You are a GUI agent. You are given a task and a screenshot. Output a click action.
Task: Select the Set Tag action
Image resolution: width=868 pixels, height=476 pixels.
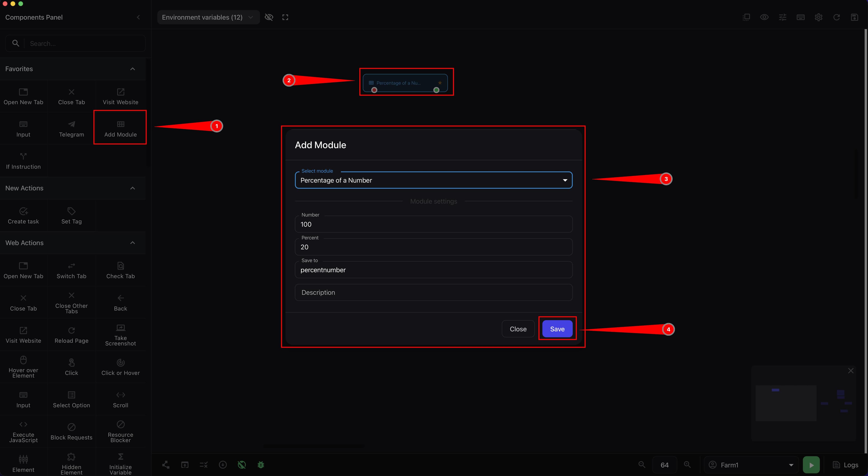coord(71,216)
